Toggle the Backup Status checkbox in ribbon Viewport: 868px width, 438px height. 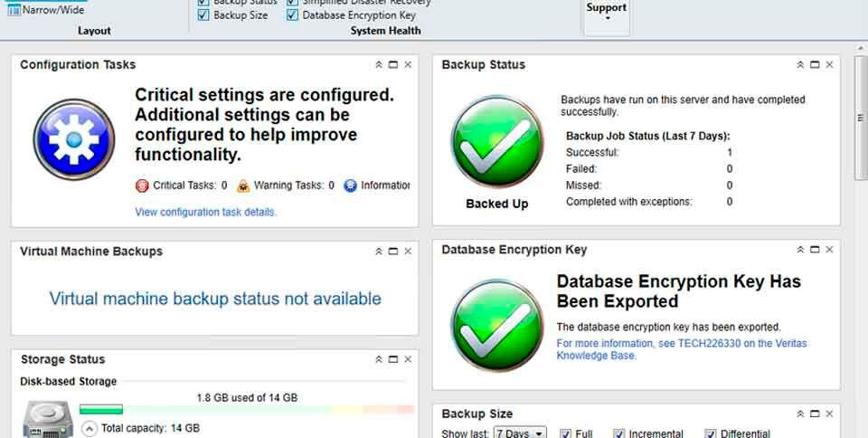203,2
